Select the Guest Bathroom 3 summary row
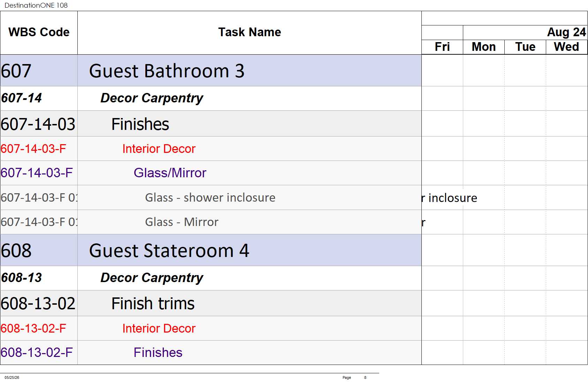Screen dimensions: 588x382 [211, 71]
